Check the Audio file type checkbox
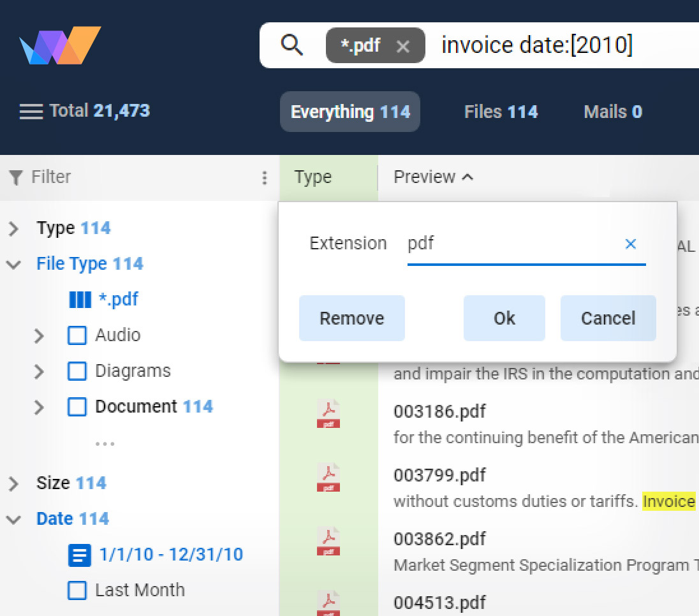 point(77,335)
